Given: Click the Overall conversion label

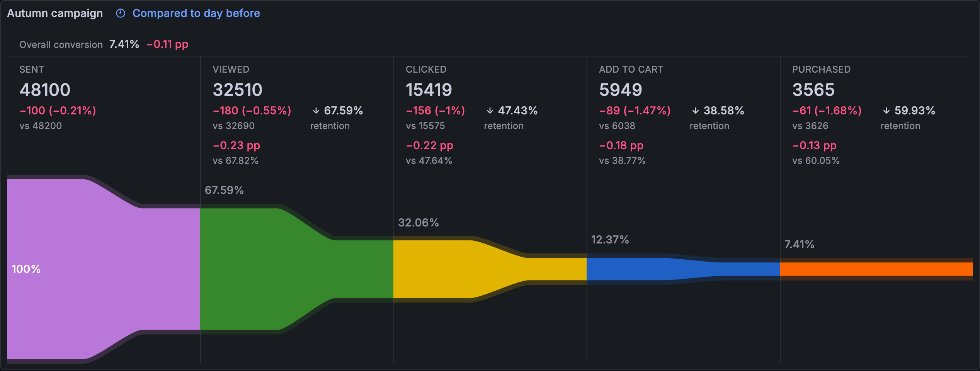Looking at the screenshot, I should [x=61, y=45].
